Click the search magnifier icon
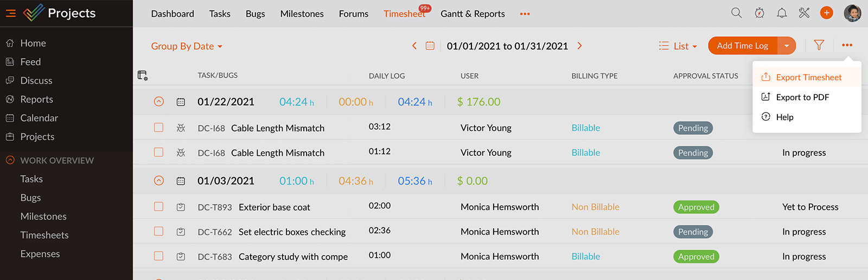The image size is (868, 280). (x=736, y=13)
